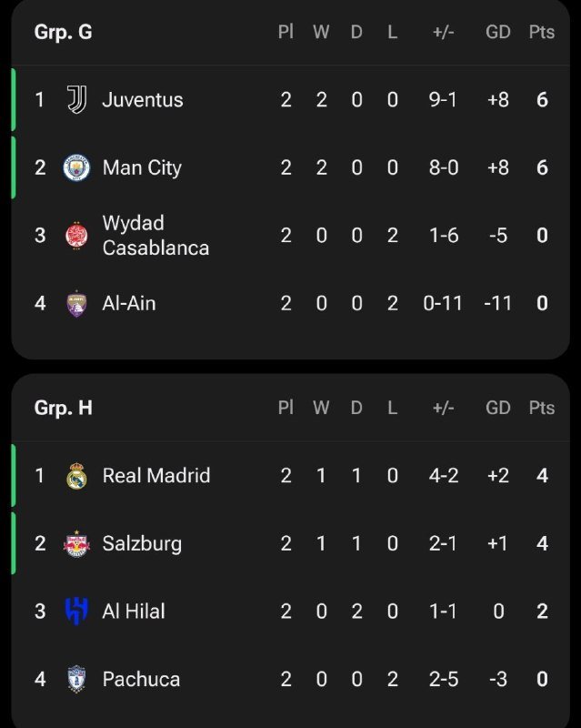Select the Wydad Casablanca team name
Image resolution: width=581 pixels, height=728 pixels.
click(155, 236)
